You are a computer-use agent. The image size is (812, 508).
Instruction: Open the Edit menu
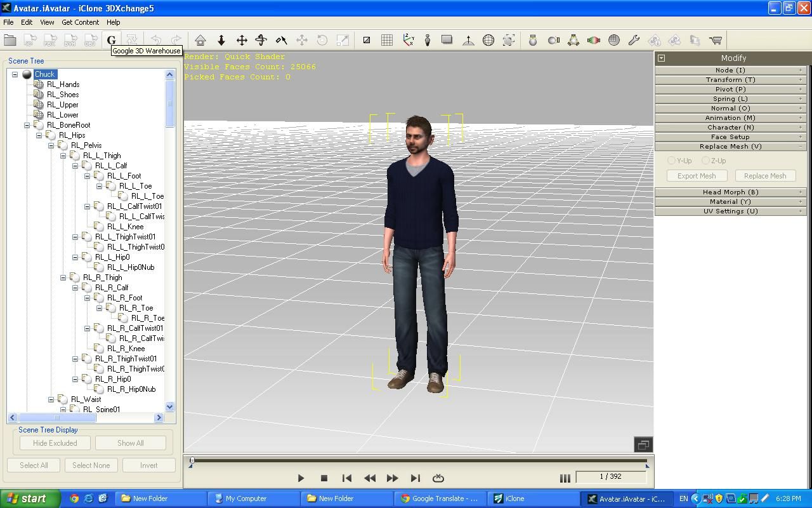tap(27, 22)
